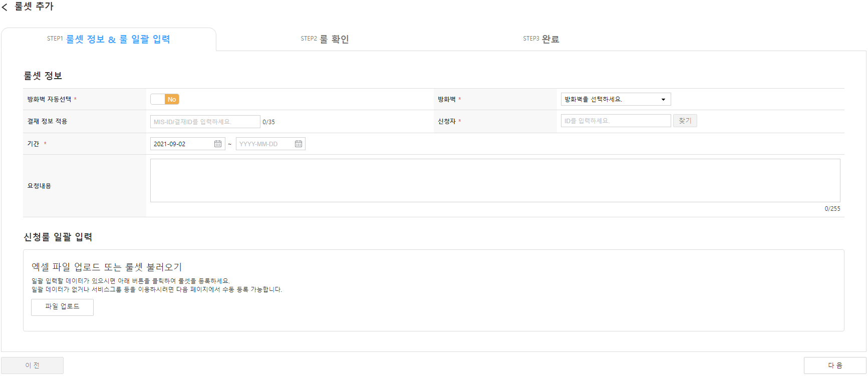Click the 결재 정보 적용 label
Viewport: 868px width, 376px height.
[x=47, y=121]
